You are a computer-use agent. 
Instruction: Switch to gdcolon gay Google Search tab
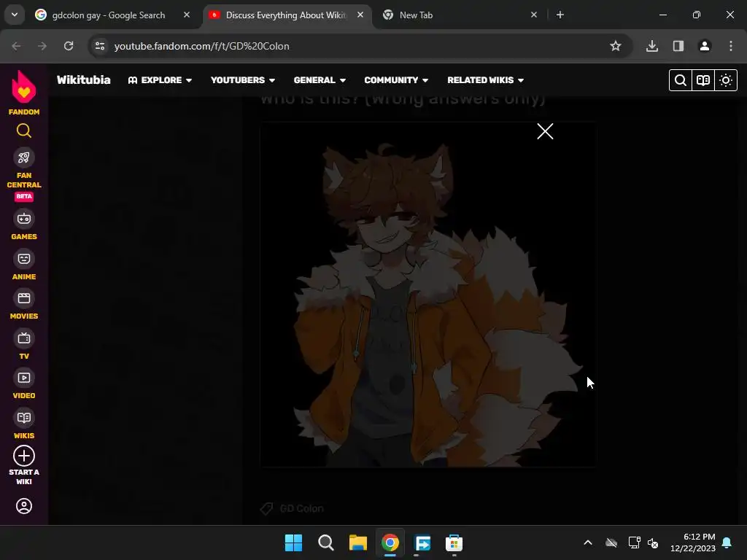(x=109, y=15)
